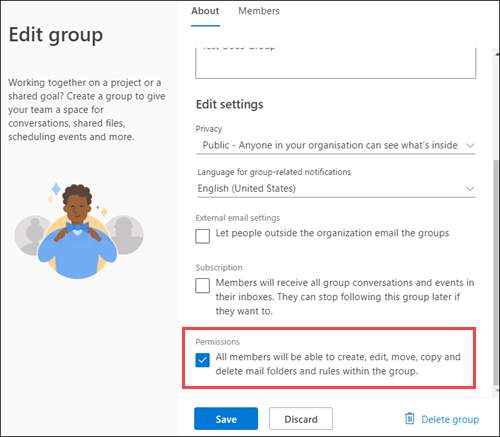Click the Save button
The image size is (500, 437).
pos(226,419)
